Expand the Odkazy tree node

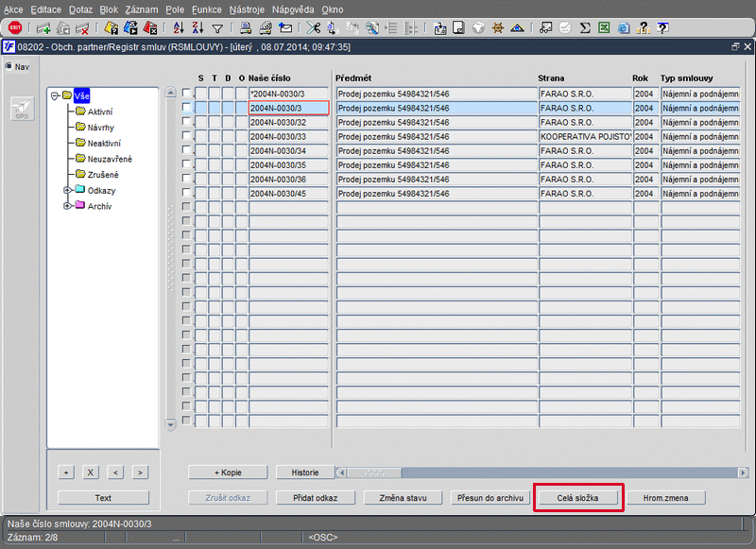(68, 190)
